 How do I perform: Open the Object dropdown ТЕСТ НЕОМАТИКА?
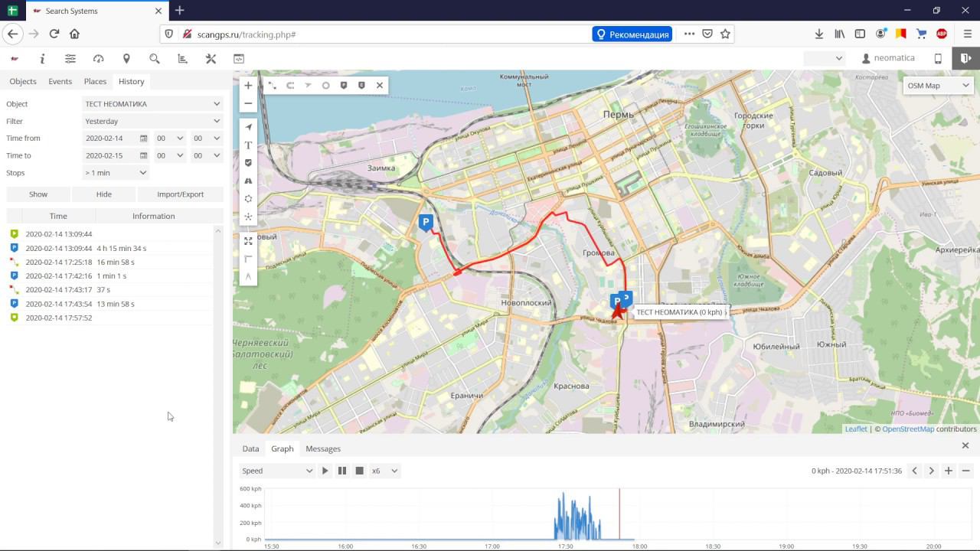tap(153, 104)
